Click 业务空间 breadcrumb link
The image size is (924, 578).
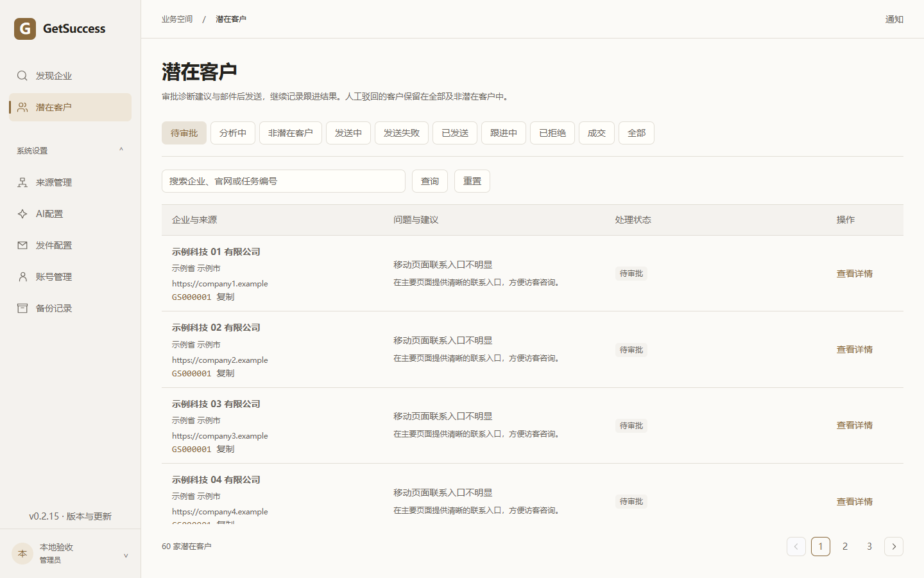point(177,19)
